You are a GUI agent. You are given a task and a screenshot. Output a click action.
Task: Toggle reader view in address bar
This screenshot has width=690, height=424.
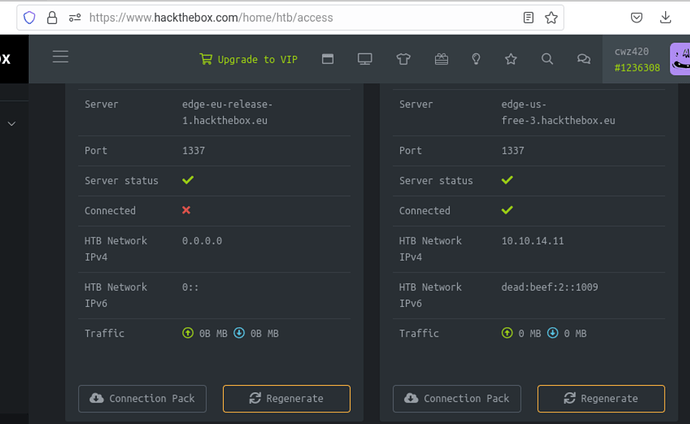pos(528,17)
